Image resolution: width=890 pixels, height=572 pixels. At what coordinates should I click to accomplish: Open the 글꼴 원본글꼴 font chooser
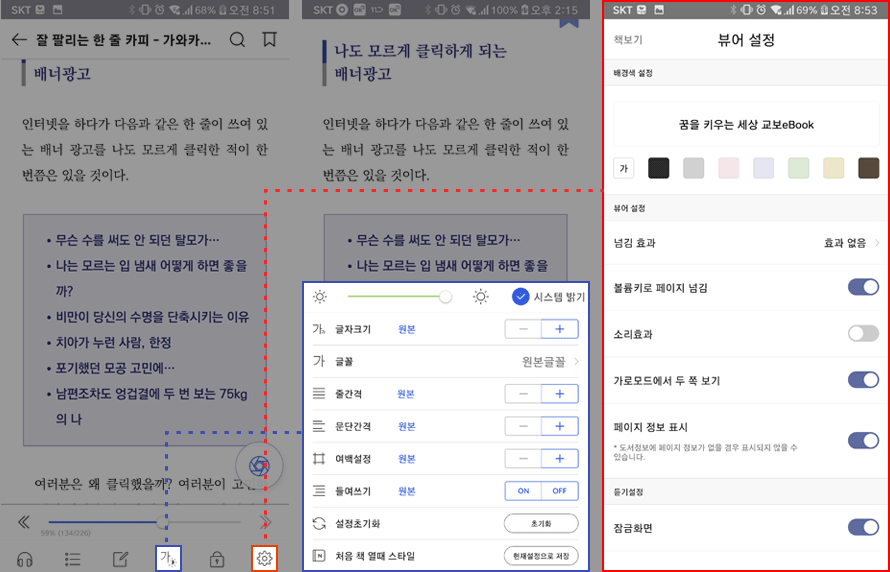coord(446,361)
